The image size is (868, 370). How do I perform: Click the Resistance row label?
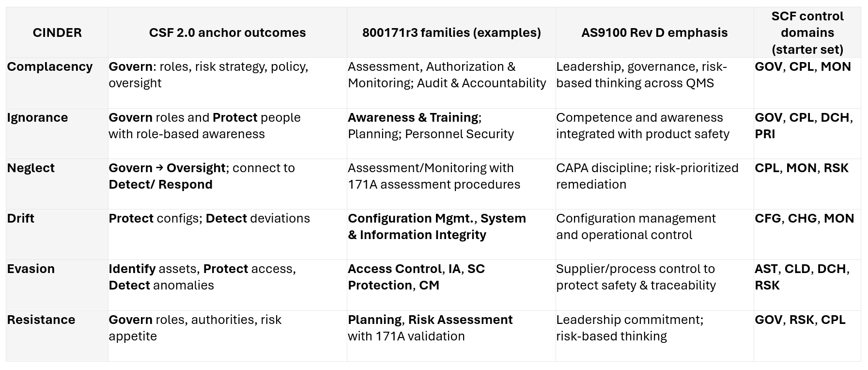(x=41, y=320)
